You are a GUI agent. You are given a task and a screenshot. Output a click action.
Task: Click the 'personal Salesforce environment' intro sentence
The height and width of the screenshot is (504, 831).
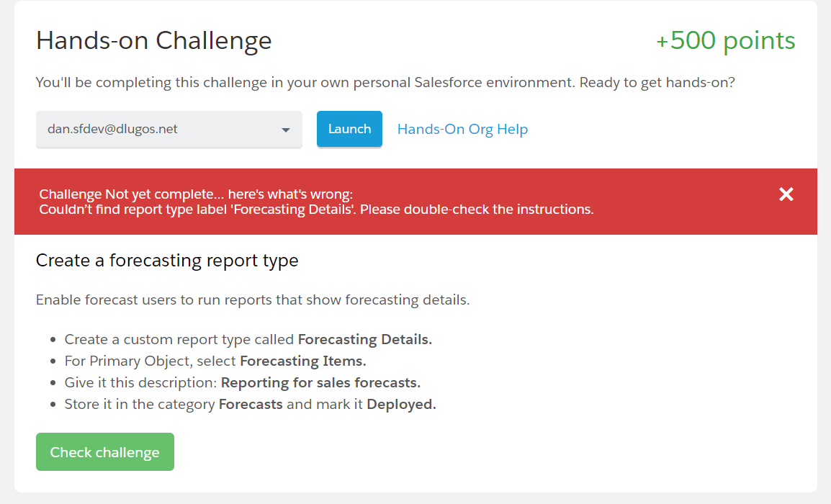pos(385,82)
